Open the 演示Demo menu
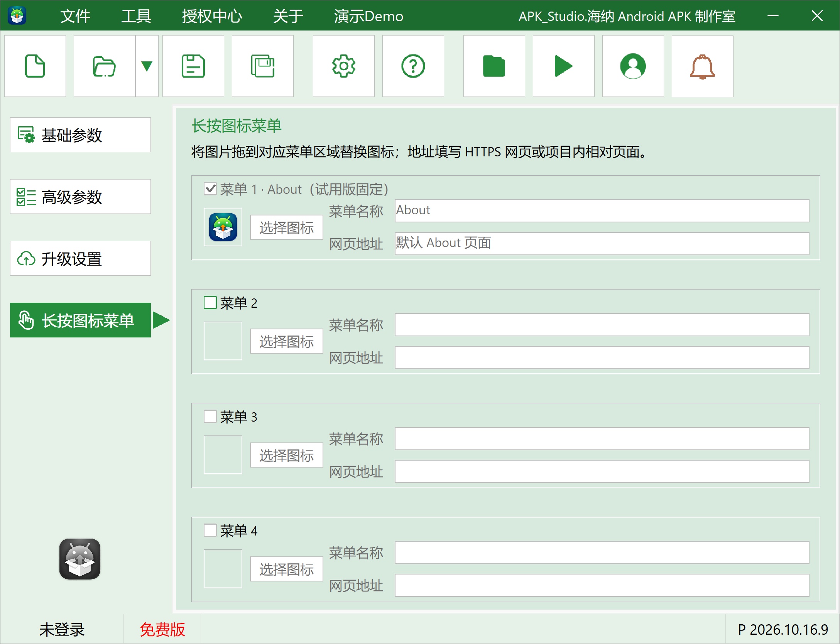This screenshot has height=644, width=840. tap(368, 16)
